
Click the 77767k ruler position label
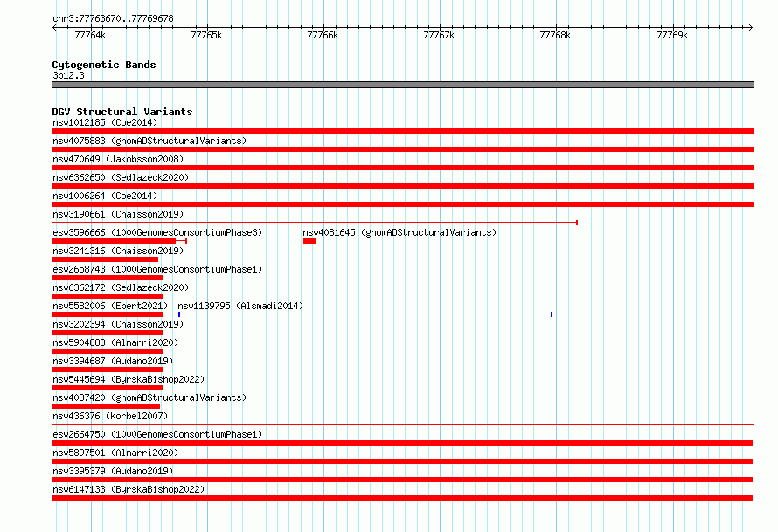439,35
